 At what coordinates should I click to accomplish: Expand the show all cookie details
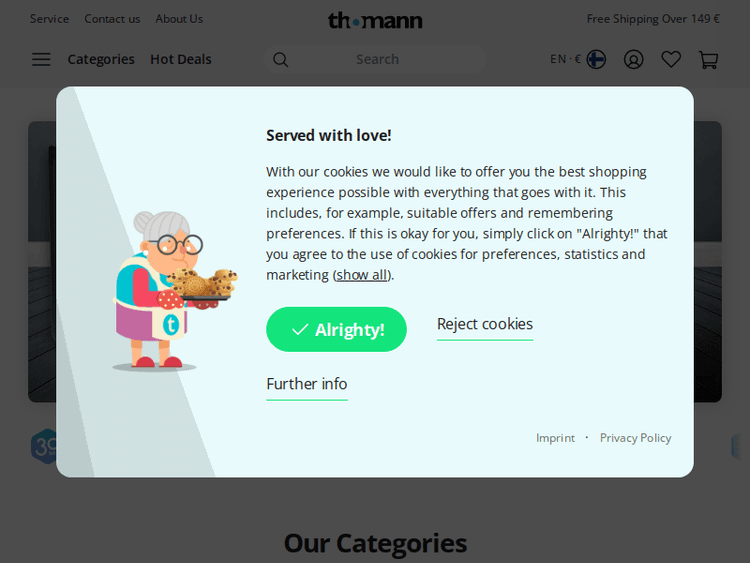tap(362, 275)
